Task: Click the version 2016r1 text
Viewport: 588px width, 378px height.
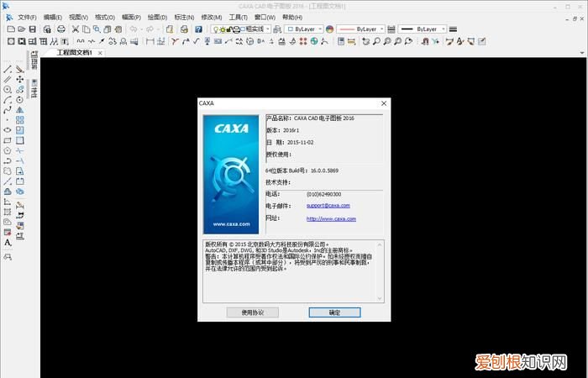Action: pos(291,130)
